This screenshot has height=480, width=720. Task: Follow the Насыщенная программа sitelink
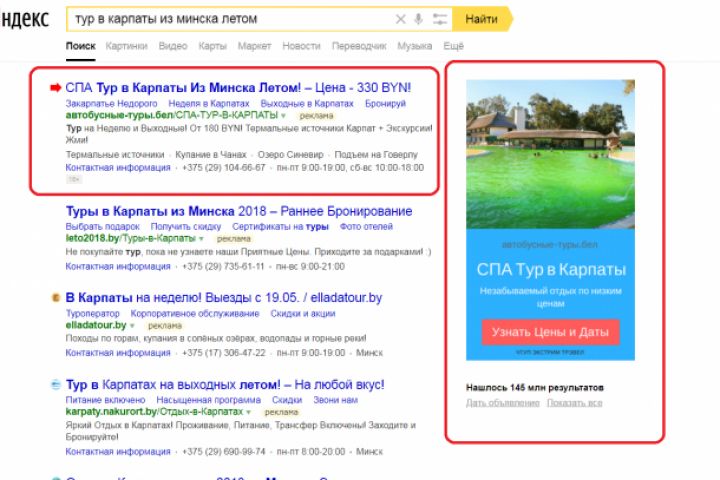point(208,400)
